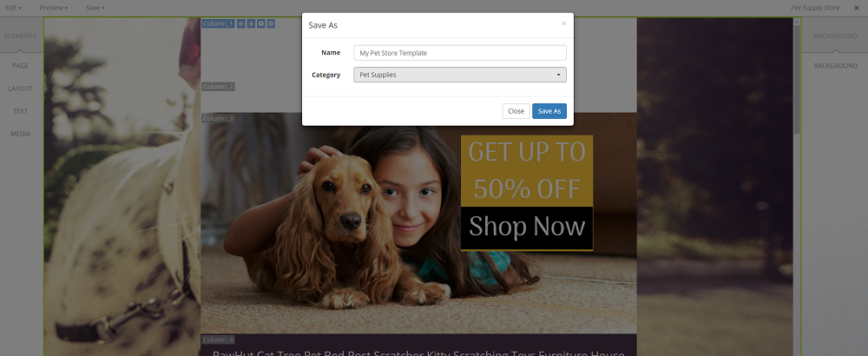The image size is (868, 356).
Task: Open the Background tab on right panel
Action: [835, 36]
